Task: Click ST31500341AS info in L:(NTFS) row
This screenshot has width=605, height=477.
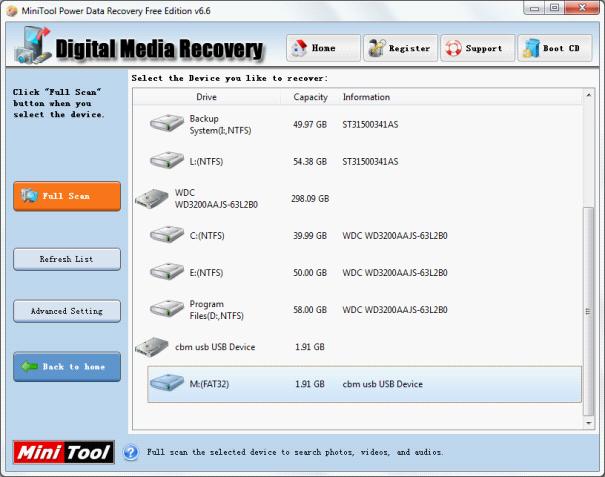Action: pyautogui.click(x=370, y=161)
